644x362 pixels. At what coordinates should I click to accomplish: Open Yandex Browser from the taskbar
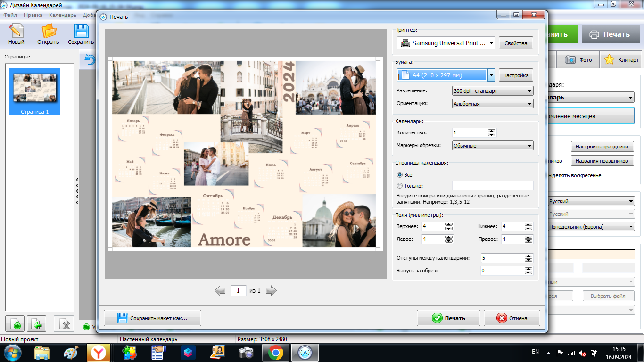coord(99,353)
